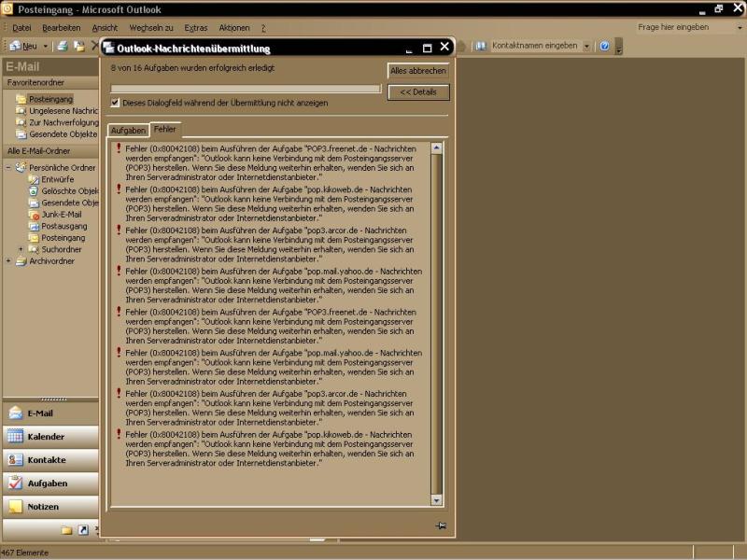
Task: Click the move-to-folder toolbar icon
Action: 79,46
